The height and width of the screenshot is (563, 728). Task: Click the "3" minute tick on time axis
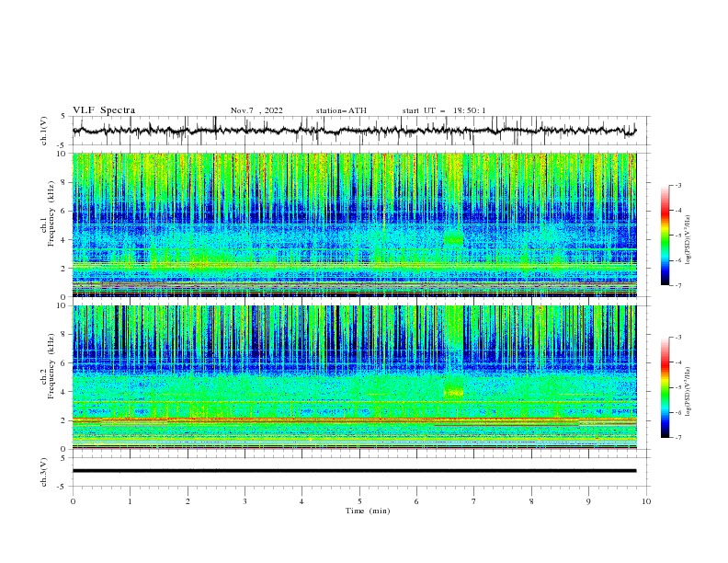[245, 501]
